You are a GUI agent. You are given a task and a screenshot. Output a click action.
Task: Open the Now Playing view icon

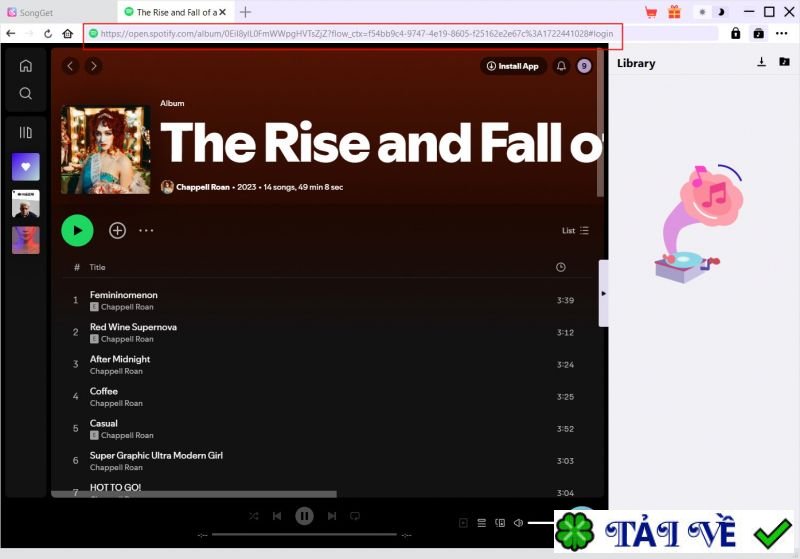(463, 523)
